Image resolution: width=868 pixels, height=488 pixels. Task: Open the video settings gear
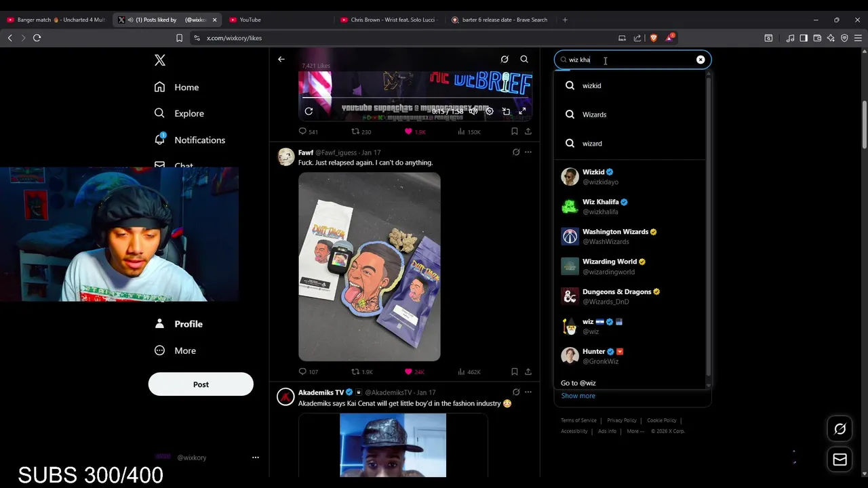490,111
